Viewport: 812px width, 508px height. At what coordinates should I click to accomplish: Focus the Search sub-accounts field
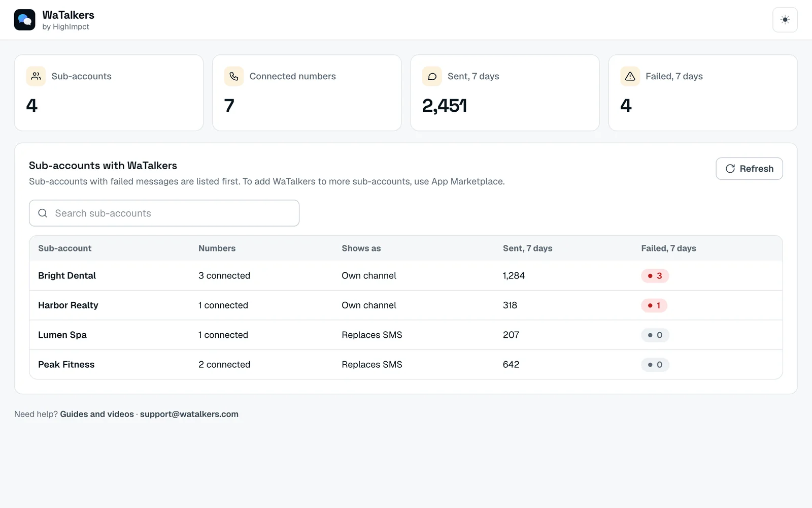(164, 213)
